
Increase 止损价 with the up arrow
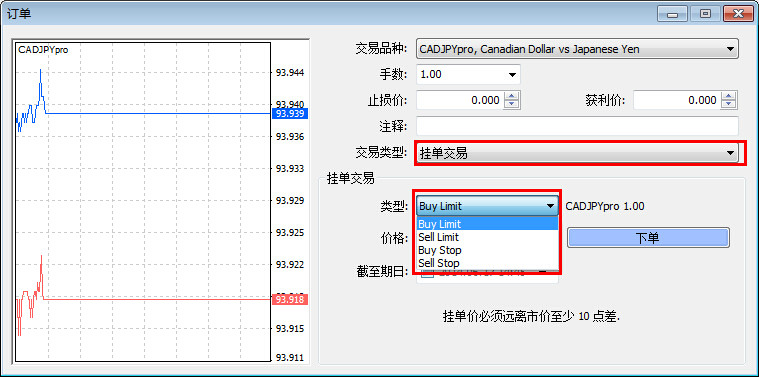(512, 95)
